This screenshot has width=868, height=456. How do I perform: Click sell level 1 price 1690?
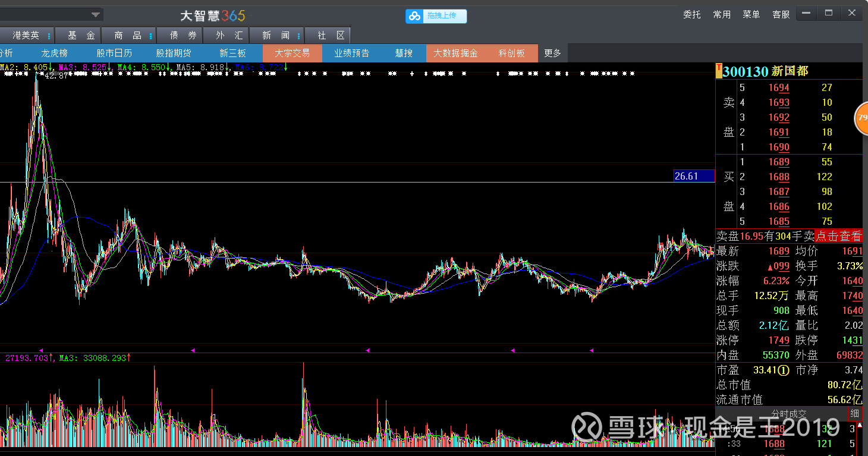(x=779, y=147)
